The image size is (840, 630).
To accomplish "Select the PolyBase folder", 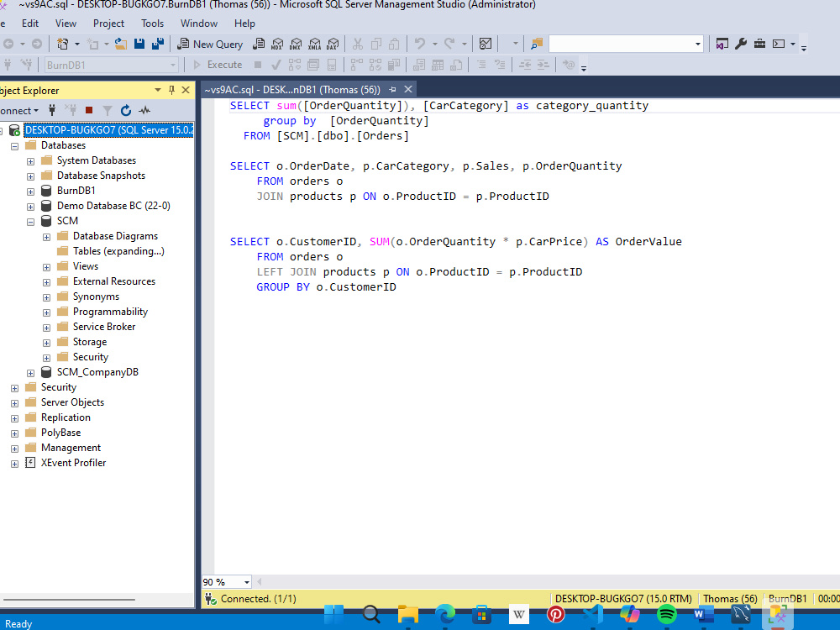I will coord(61,433).
